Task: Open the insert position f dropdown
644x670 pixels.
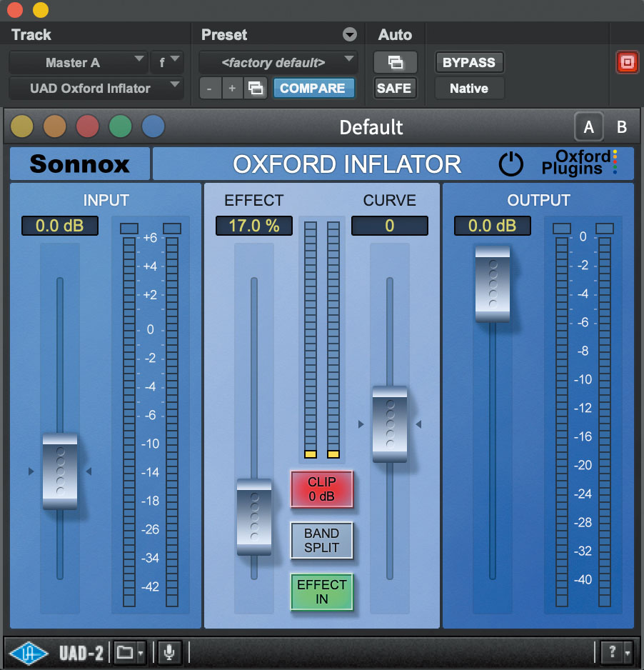Action: tap(167, 63)
